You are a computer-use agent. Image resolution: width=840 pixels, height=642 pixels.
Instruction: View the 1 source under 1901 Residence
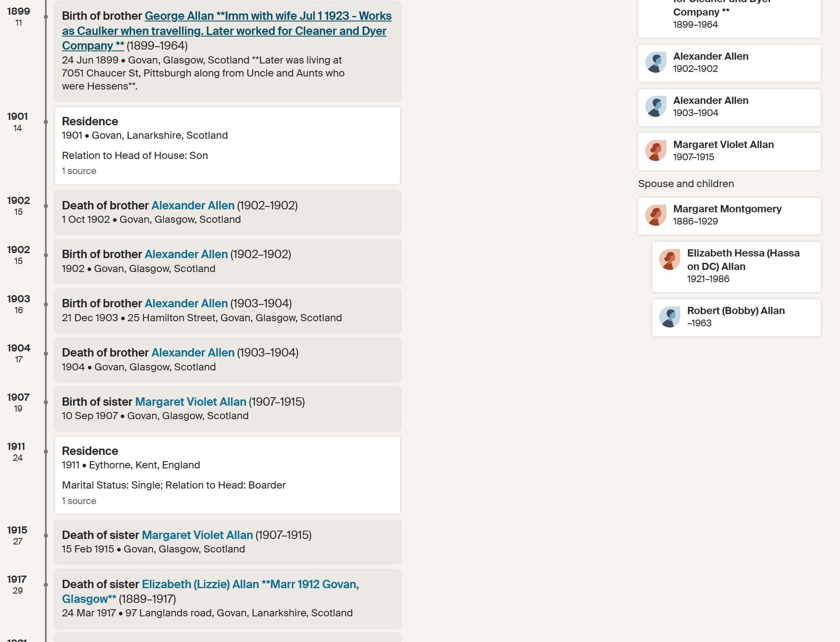[79, 171]
